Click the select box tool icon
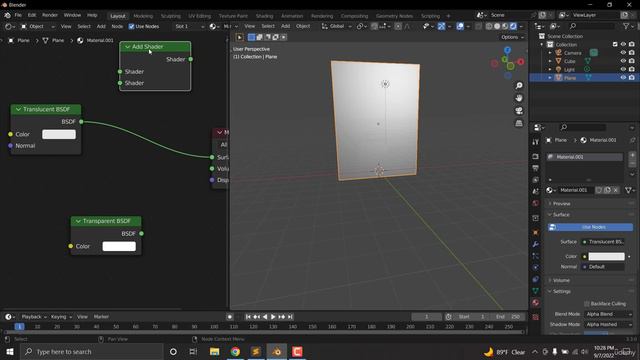The height and width of the screenshot is (360, 640). tap(251, 37)
